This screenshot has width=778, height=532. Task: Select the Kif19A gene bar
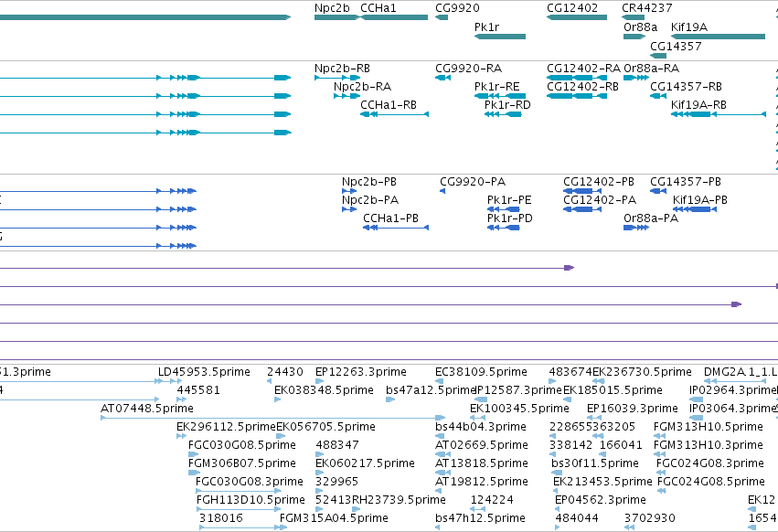[x=718, y=37]
